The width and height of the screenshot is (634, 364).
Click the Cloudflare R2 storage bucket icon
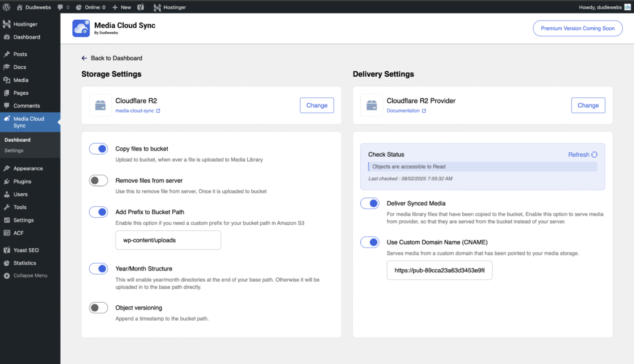pos(100,105)
